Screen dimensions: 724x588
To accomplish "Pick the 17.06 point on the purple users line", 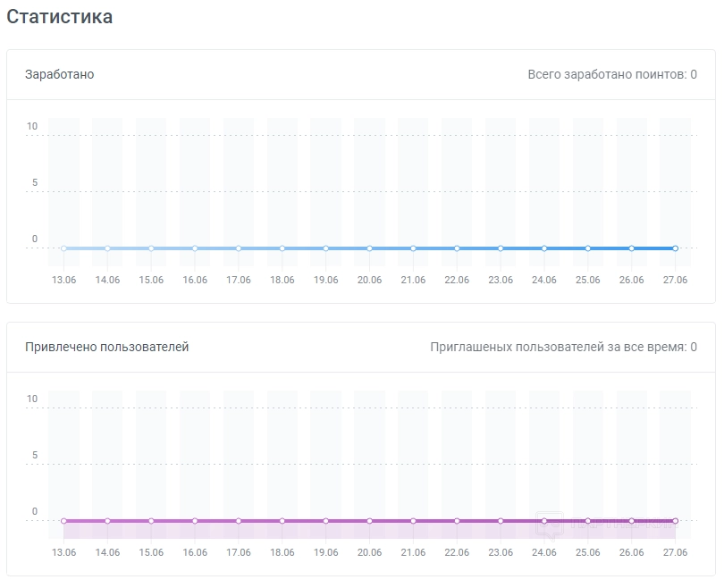I will [239, 520].
